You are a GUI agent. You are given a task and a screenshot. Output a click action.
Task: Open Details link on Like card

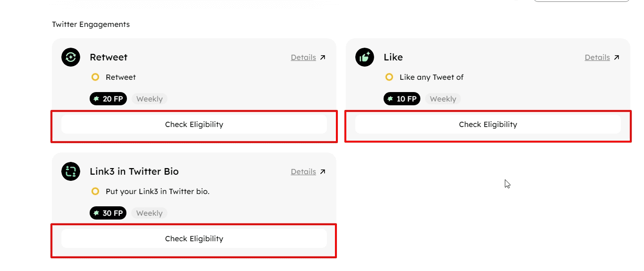tap(597, 58)
